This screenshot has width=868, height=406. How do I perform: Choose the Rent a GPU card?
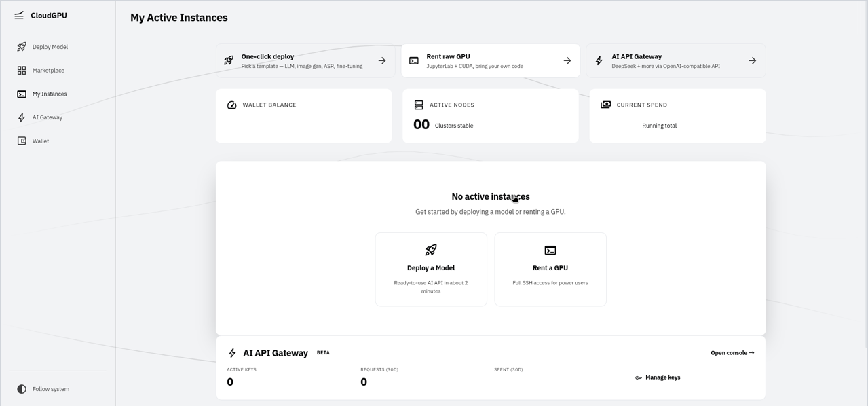[x=550, y=270]
